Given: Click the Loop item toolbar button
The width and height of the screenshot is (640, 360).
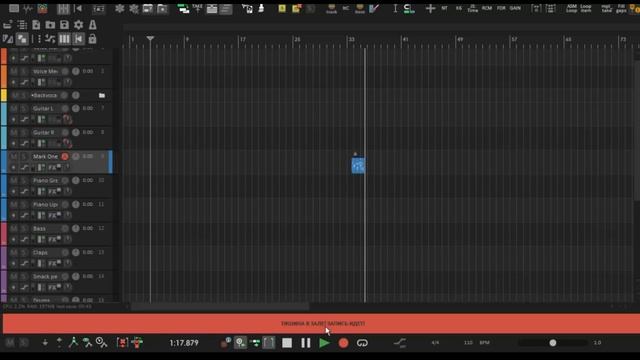Looking at the screenshot, I should coord(586,8).
